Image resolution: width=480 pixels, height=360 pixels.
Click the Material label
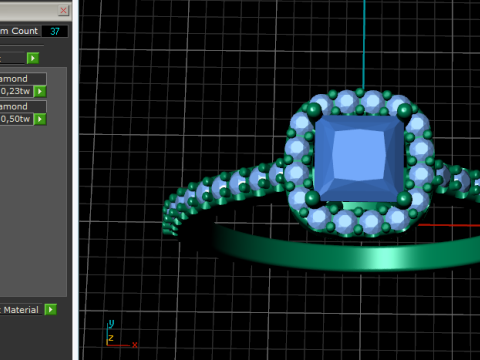[x=21, y=310]
